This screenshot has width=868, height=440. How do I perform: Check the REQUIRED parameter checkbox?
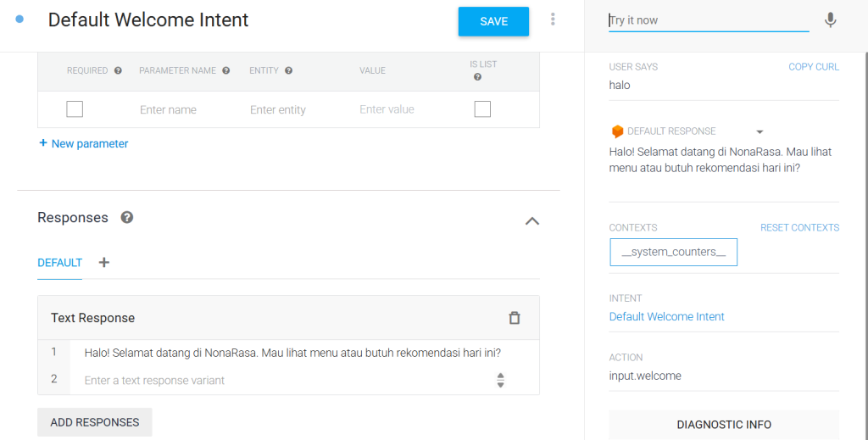(75, 109)
